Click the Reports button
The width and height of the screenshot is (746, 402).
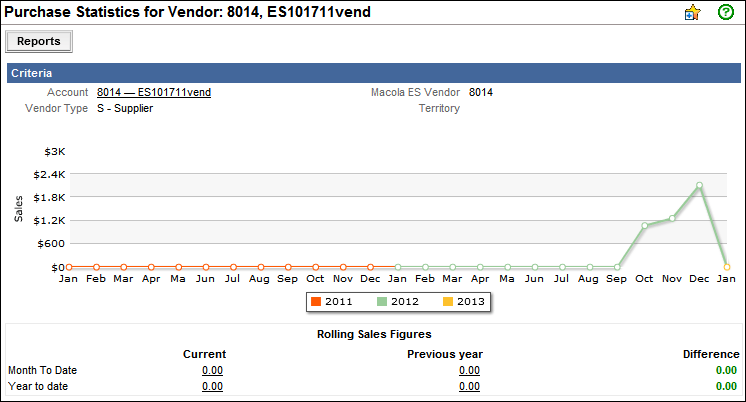39,42
